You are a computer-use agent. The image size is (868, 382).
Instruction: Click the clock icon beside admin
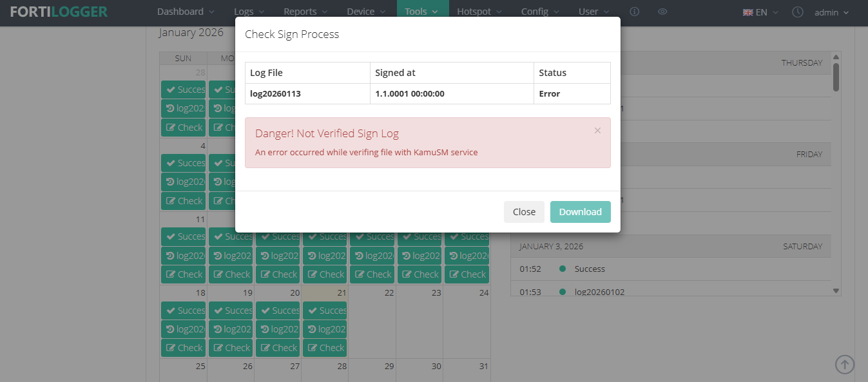point(798,12)
